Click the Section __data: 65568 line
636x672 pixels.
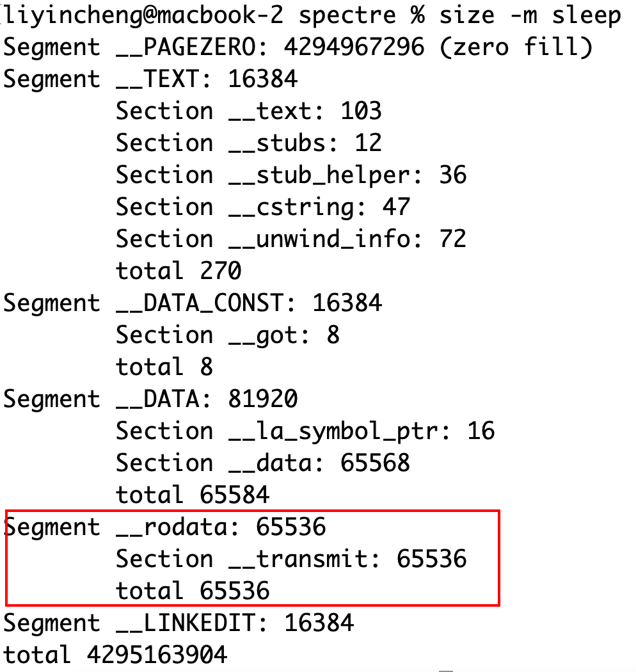click(x=263, y=463)
